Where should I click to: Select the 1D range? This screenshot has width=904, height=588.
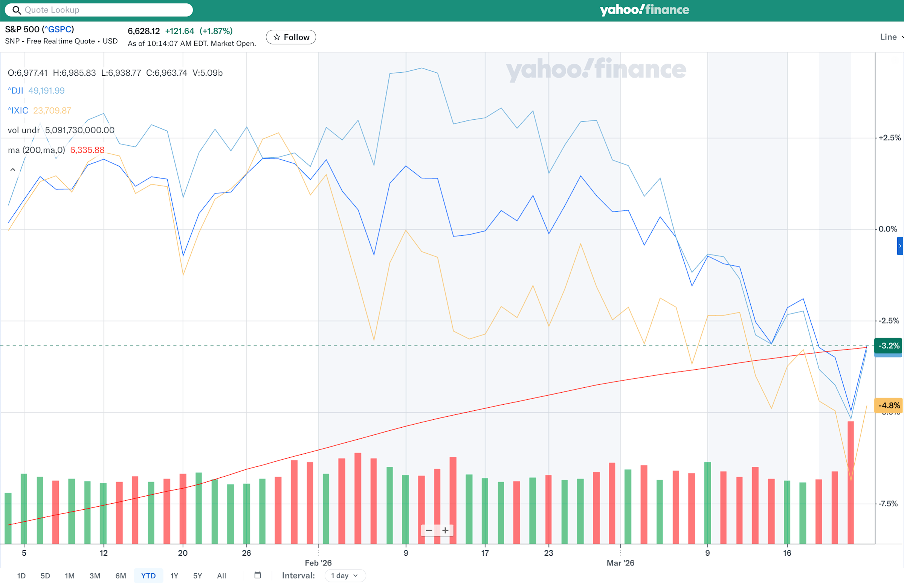pos(21,576)
